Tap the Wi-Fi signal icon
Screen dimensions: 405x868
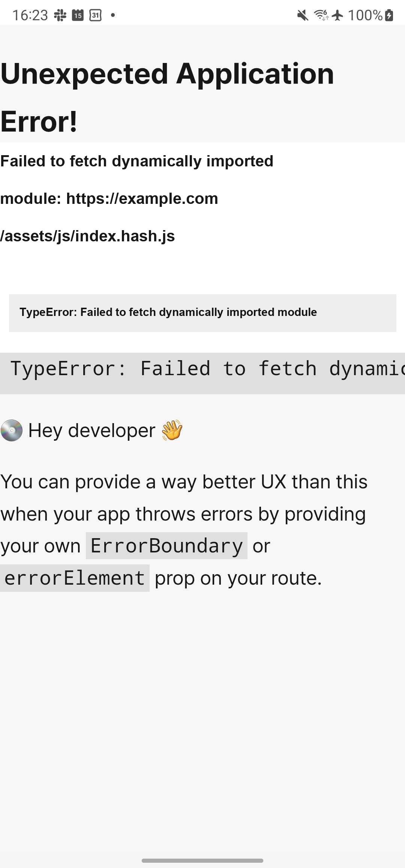[321, 15]
